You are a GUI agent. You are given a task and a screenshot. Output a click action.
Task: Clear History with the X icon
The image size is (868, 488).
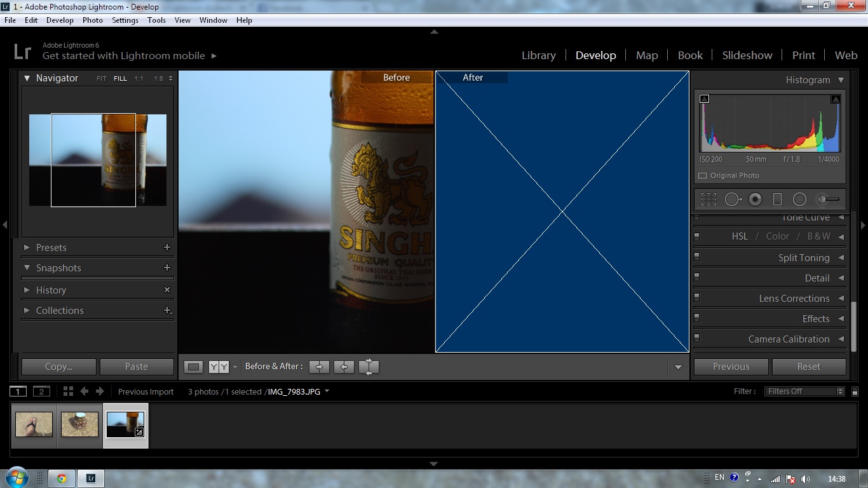click(x=167, y=290)
